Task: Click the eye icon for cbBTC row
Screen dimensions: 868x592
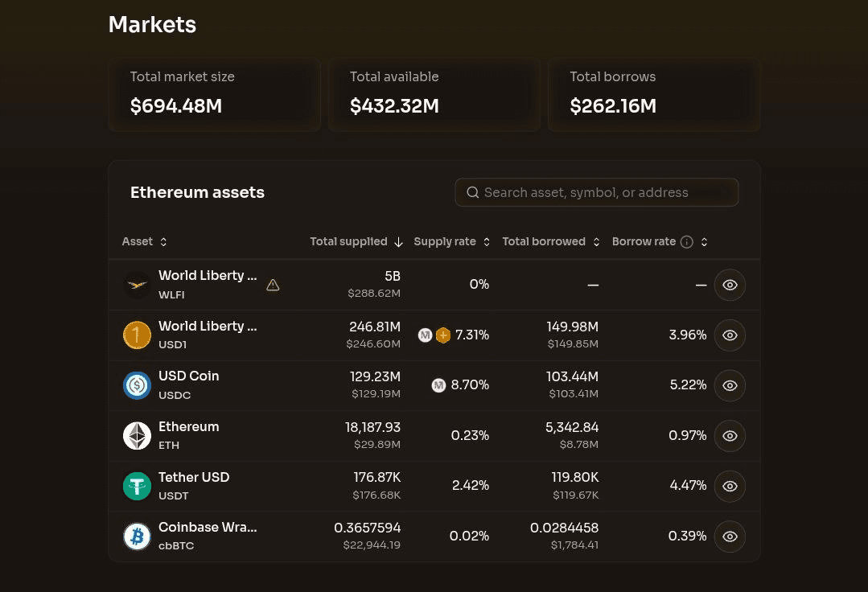Action: click(x=730, y=536)
